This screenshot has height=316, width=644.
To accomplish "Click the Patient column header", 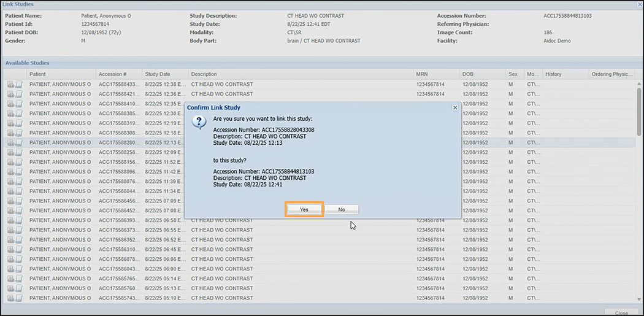I will point(61,74).
